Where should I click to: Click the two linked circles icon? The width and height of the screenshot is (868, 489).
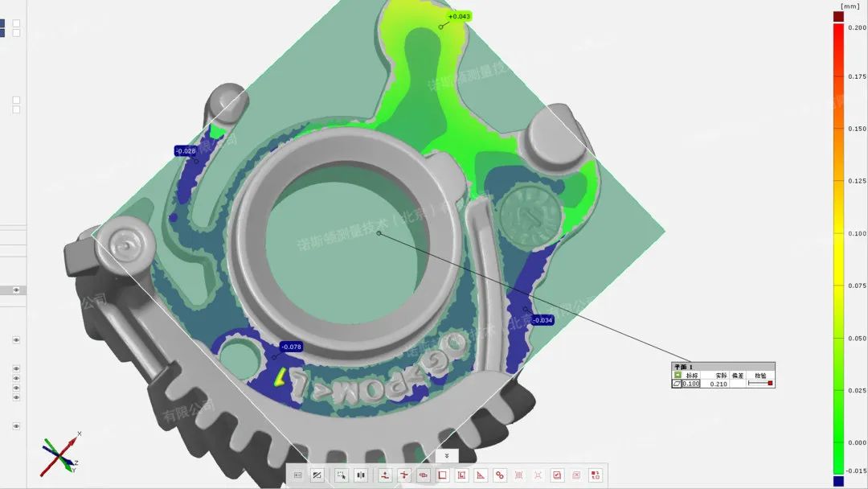[x=500, y=475]
